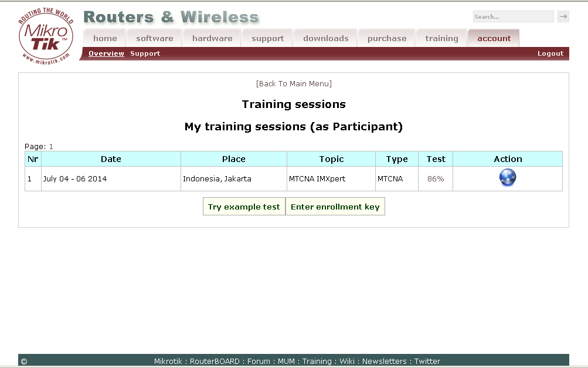
Task: Open the home tab
Action: click(105, 38)
